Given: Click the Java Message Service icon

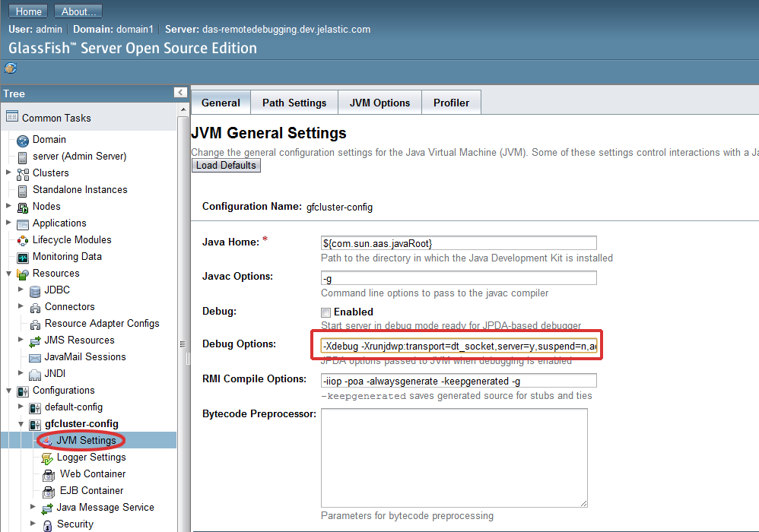Looking at the screenshot, I should (47, 508).
